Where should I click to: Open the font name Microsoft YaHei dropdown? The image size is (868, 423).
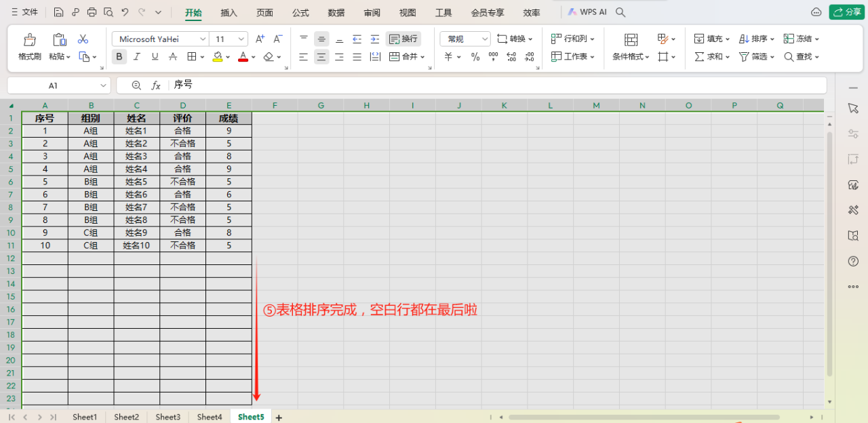202,39
